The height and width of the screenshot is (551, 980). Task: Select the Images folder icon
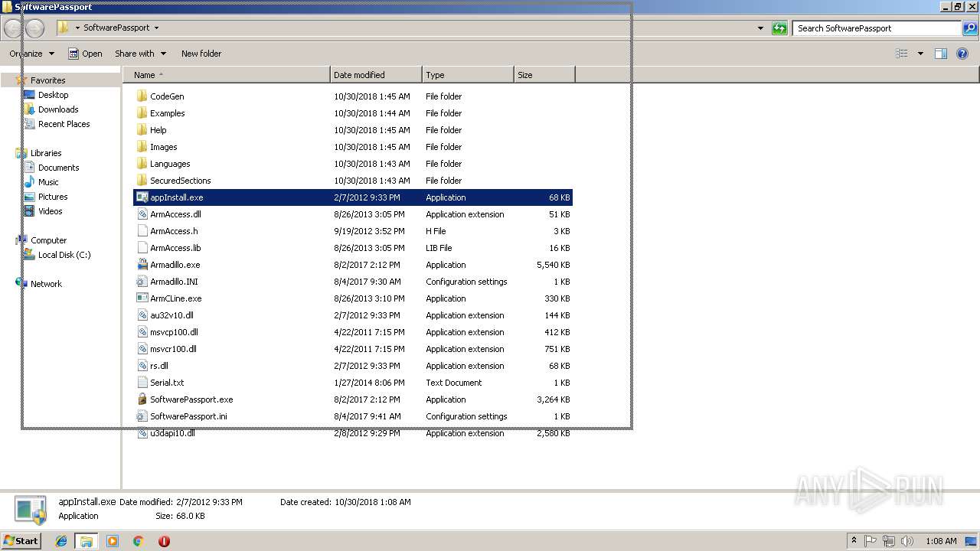[x=142, y=147]
